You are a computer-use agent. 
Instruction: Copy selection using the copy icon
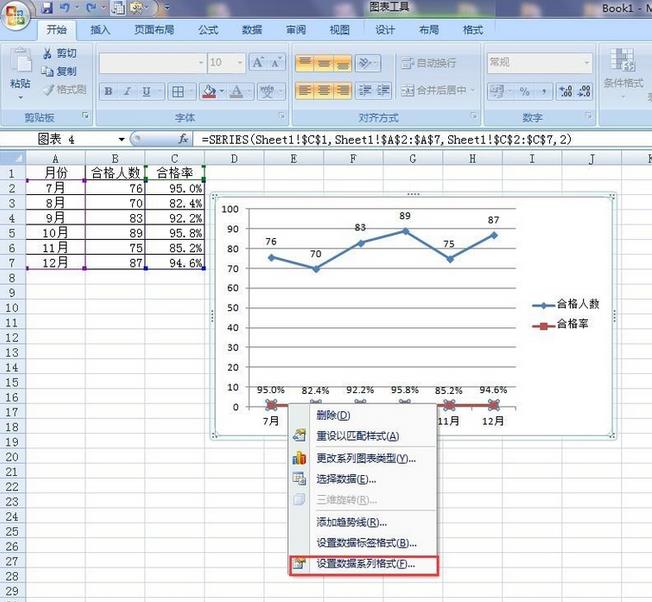pos(47,72)
